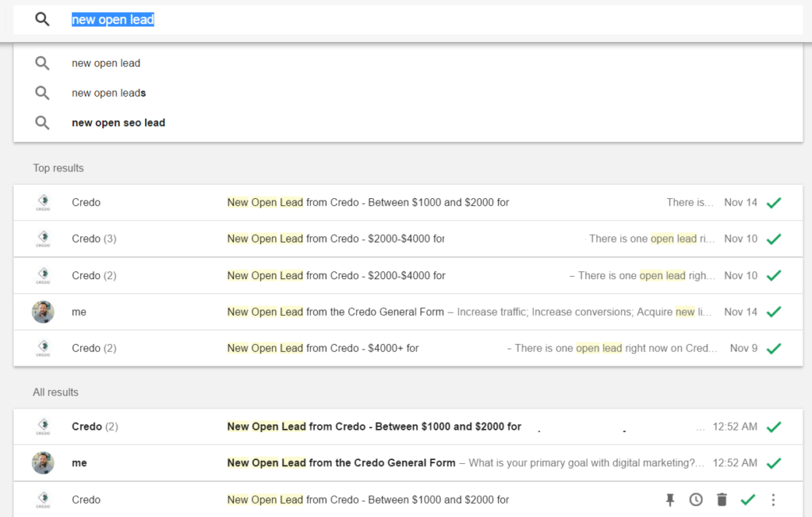Delete the last Credo email with trash icon

click(x=722, y=500)
